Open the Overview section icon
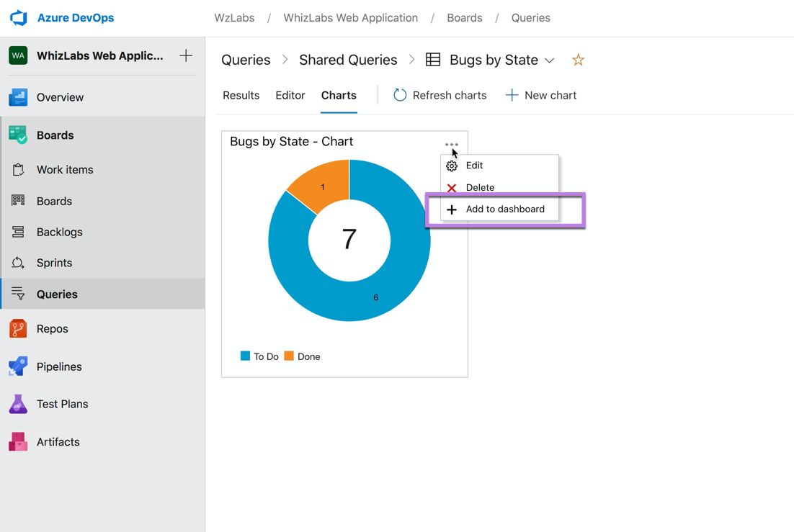The image size is (794, 532). tap(18, 97)
